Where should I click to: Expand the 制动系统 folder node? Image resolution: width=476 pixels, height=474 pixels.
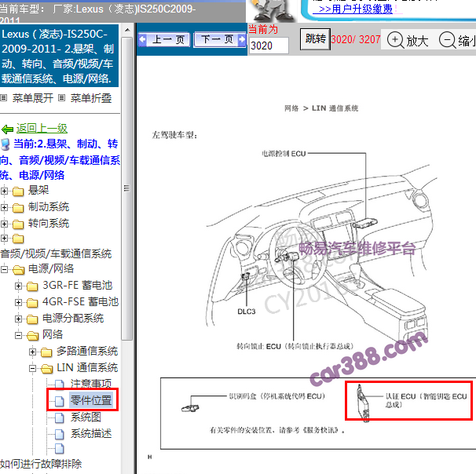click(4, 207)
